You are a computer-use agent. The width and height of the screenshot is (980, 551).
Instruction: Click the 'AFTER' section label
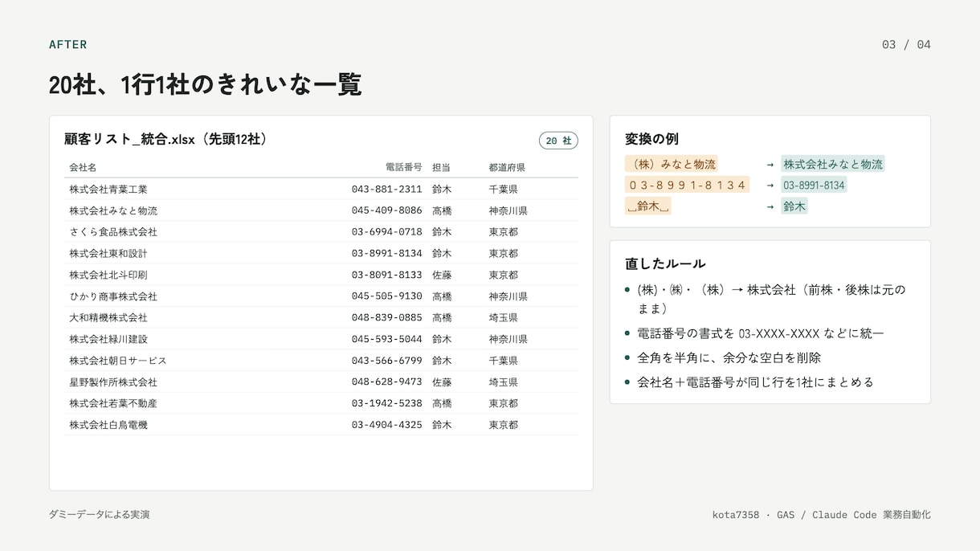coord(68,44)
